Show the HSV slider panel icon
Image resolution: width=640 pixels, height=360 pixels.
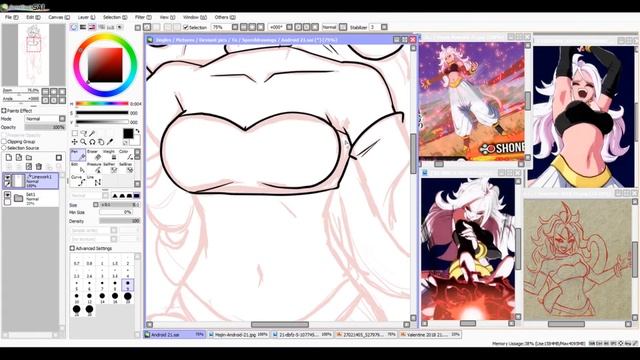[92, 27]
